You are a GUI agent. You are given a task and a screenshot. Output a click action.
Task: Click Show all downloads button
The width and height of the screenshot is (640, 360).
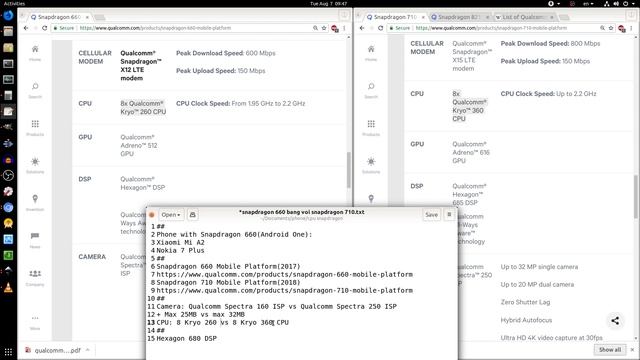[x=610, y=350]
